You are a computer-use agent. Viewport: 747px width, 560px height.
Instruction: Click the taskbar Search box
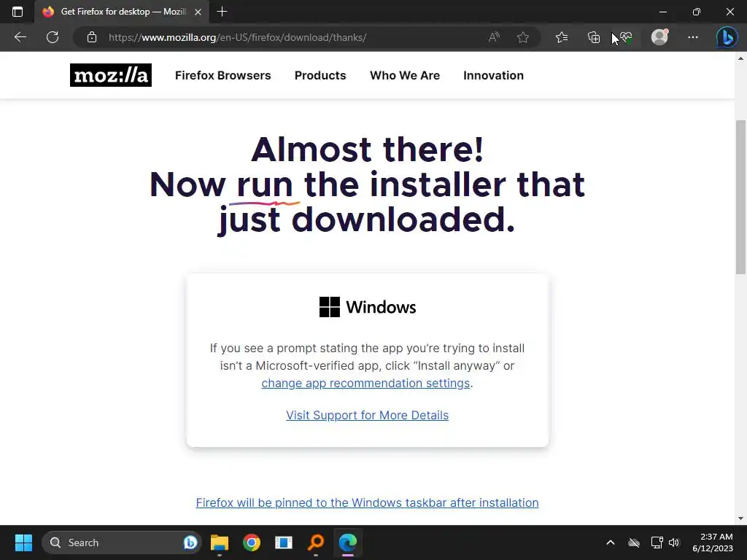pos(122,542)
